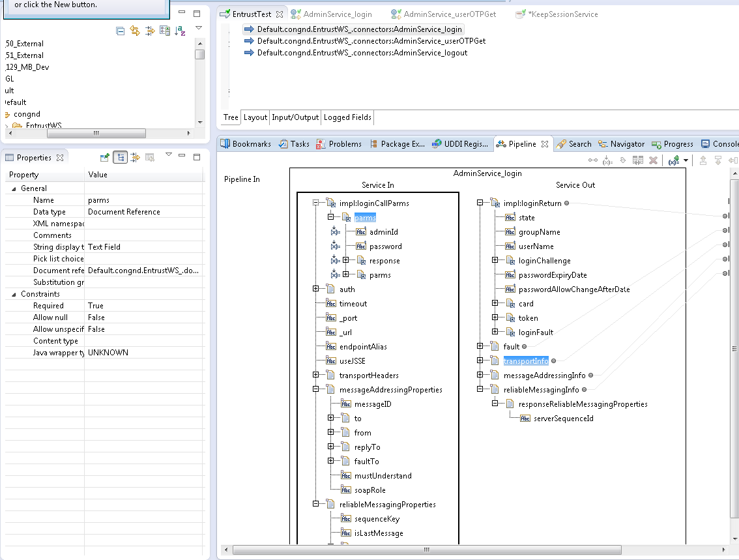This screenshot has height=560, width=739.
Task: Click the Link with Editor double-arrow icon
Action: point(135,31)
